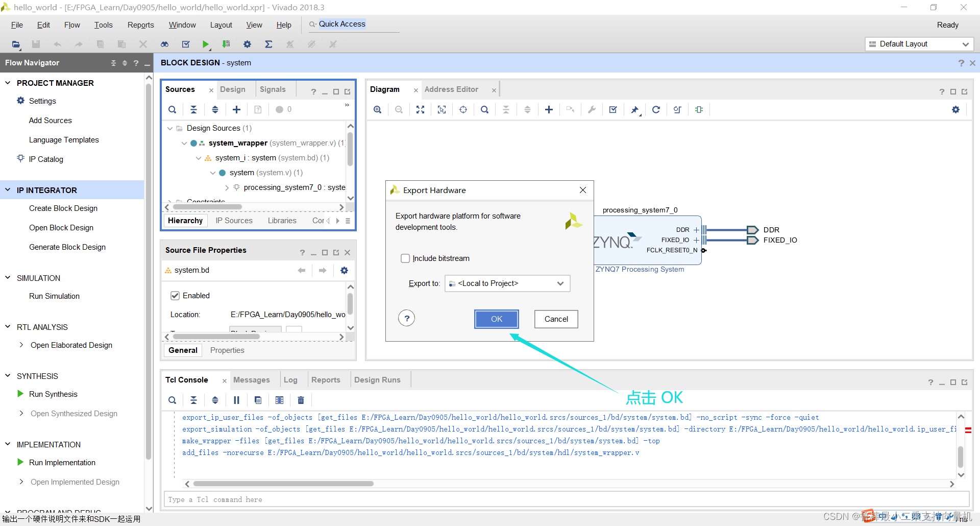The width and height of the screenshot is (980, 526).
Task: Expand Open Elaborated Design
Action: (x=21, y=345)
